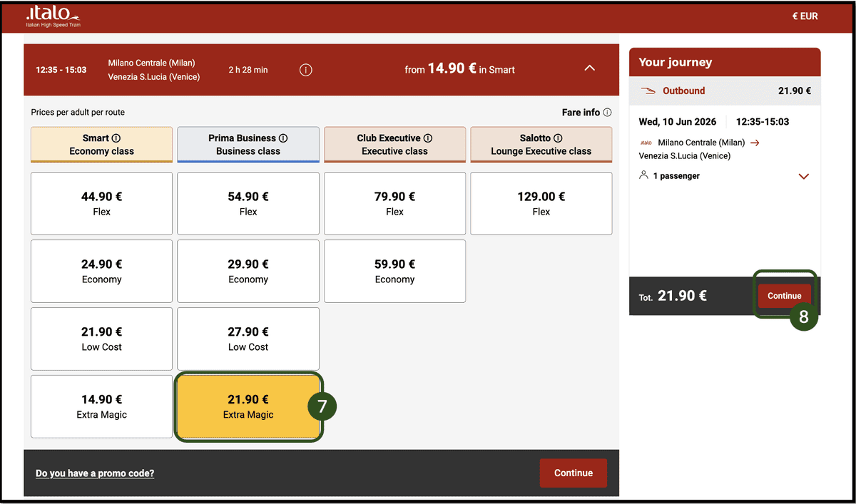This screenshot has width=856, height=504.
Task: Open the promo code link
Action: (95, 473)
